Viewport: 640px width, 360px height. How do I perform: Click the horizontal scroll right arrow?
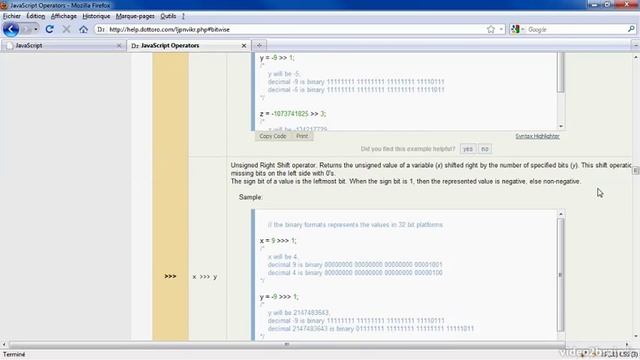tap(627, 344)
